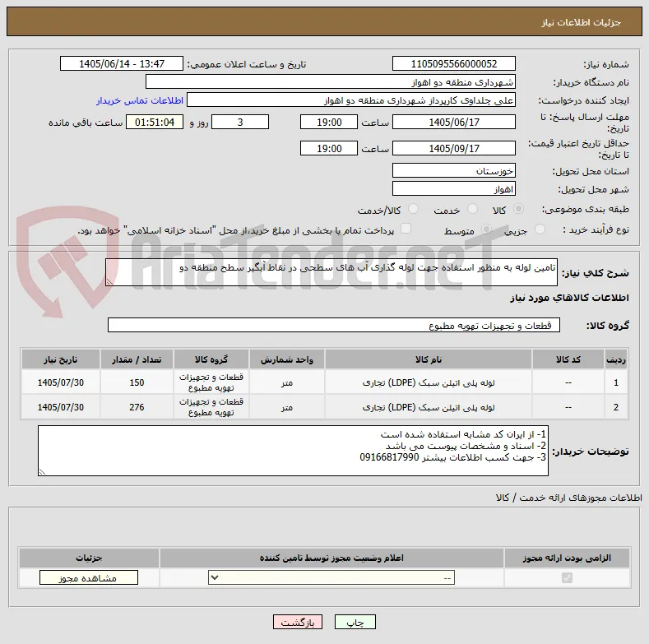Click the announcement date 1405/06/14 - 13:47 field
649x644 pixels.
tap(121, 63)
